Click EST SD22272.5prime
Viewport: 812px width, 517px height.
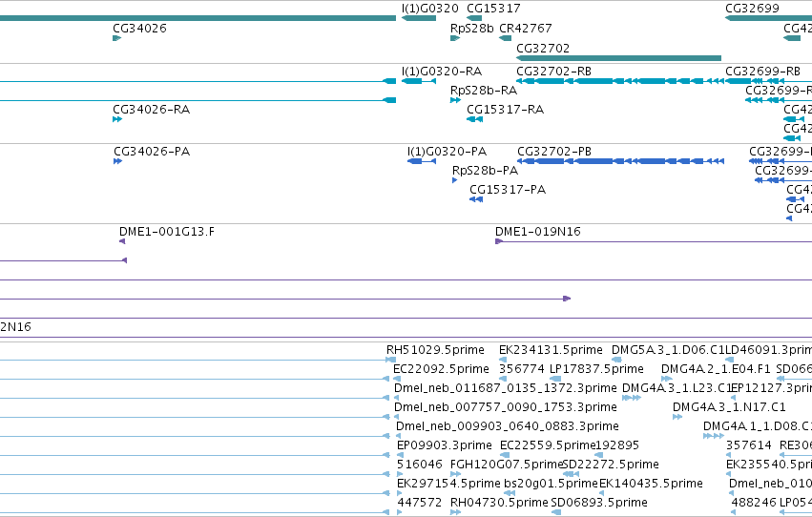611,465
